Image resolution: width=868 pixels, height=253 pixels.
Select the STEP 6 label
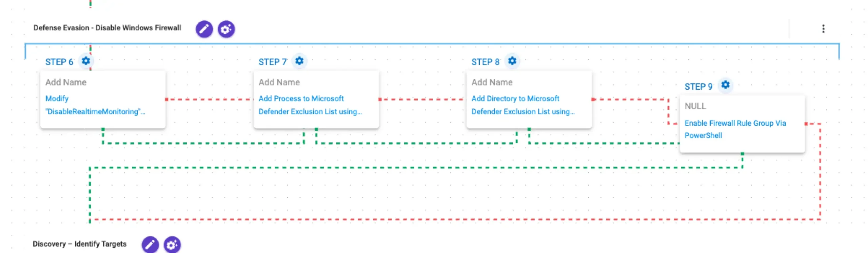pyautogui.click(x=59, y=62)
